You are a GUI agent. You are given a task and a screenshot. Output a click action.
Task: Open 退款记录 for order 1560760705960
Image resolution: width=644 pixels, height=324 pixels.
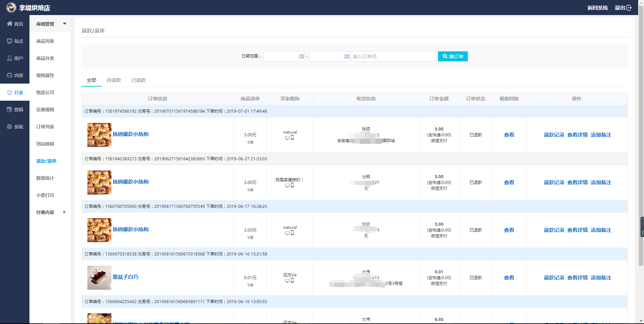tap(554, 230)
